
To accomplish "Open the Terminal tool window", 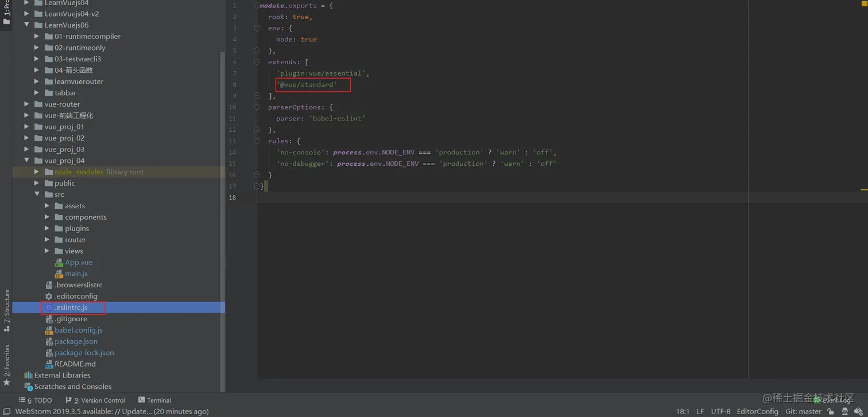I will pos(155,400).
